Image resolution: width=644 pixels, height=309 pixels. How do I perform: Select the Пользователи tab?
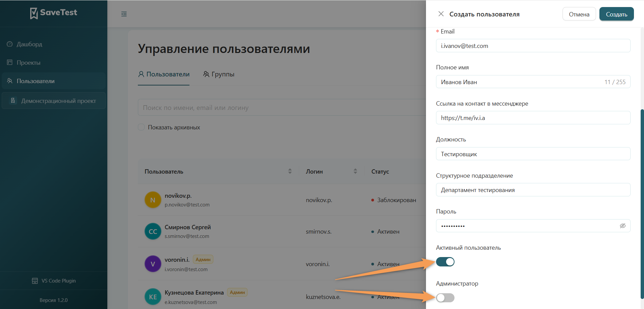click(163, 74)
